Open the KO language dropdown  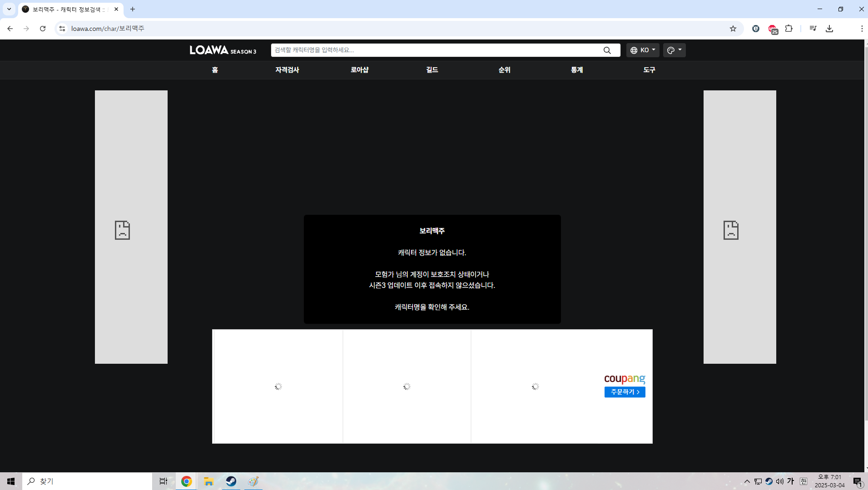tap(642, 50)
